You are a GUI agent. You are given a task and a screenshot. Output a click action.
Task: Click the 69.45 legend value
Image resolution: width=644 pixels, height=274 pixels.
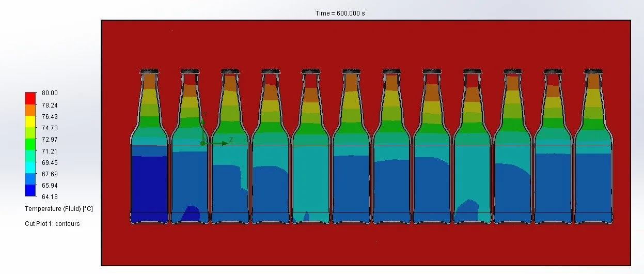tap(51, 162)
